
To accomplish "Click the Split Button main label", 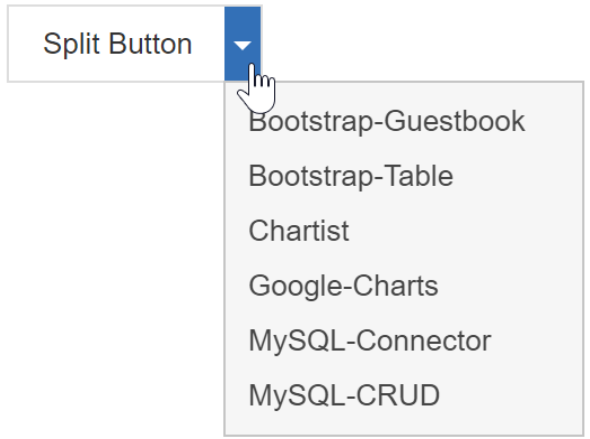I will [117, 44].
